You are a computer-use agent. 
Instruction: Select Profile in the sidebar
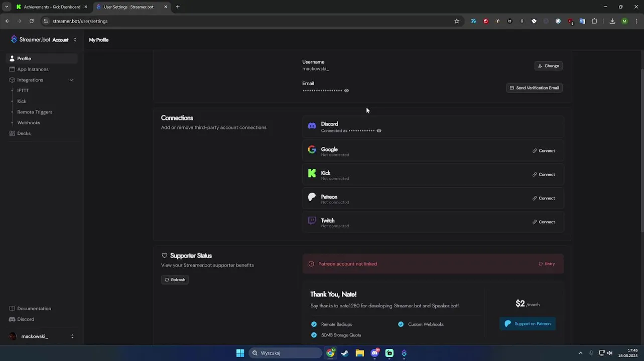click(42, 59)
